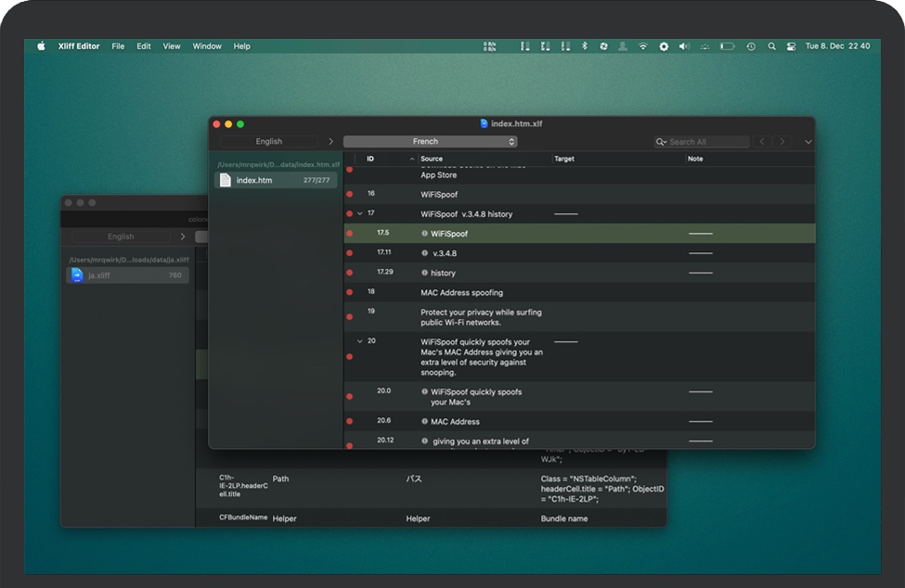Click the Spotlight search icon in menu bar
Image resolution: width=905 pixels, height=588 pixels.
coord(771,46)
